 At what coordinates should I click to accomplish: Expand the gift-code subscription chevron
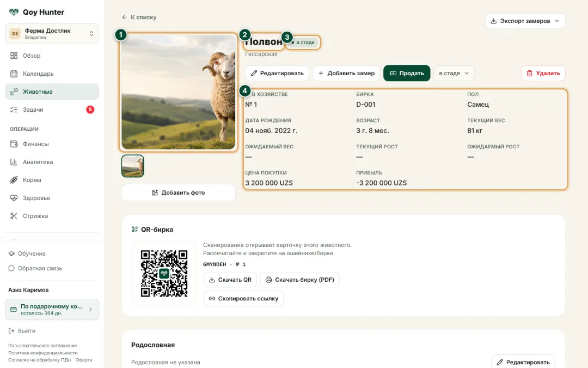[90, 310]
